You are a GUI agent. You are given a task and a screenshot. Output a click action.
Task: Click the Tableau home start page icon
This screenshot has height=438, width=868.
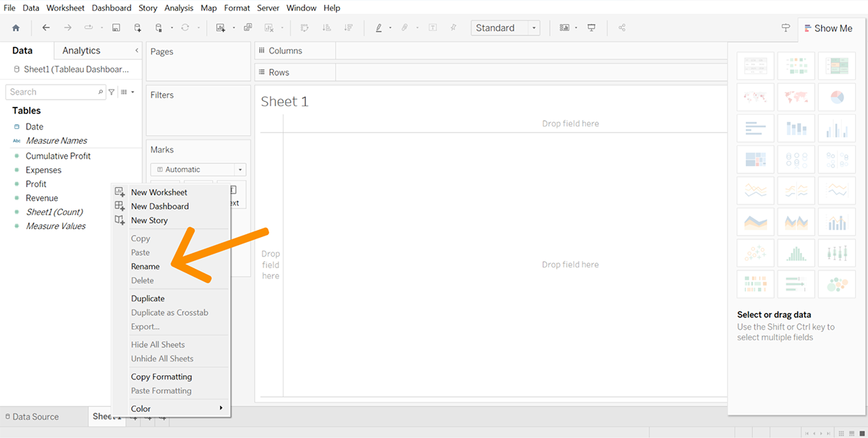coord(16,28)
